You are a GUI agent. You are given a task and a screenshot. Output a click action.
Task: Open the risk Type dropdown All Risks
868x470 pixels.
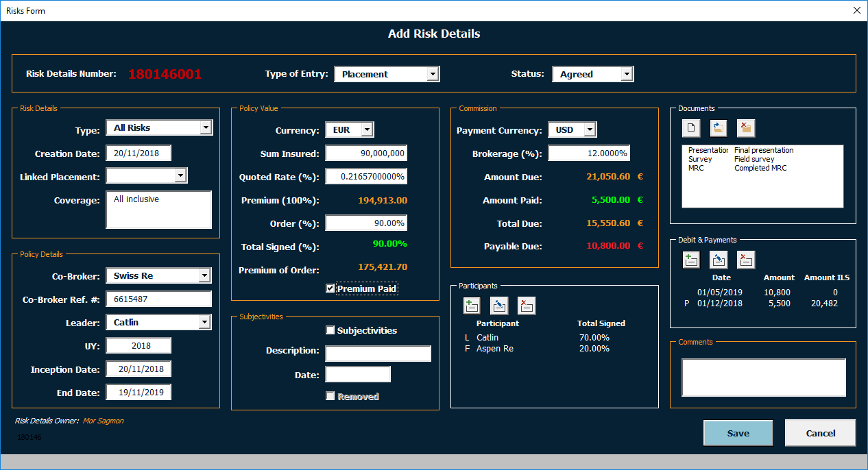(x=206, y=127)
